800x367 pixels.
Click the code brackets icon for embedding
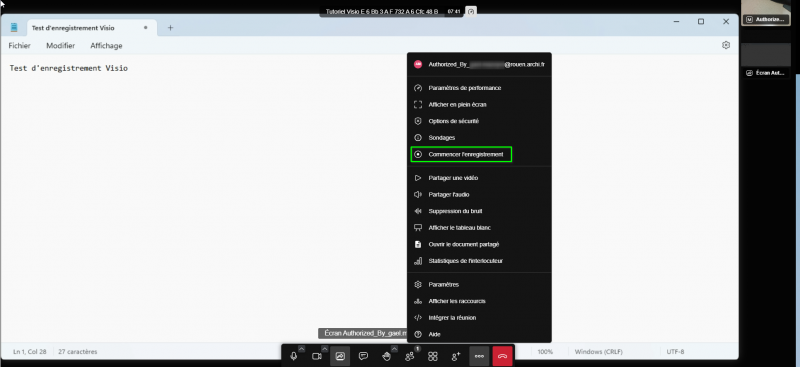click(418, 317)
